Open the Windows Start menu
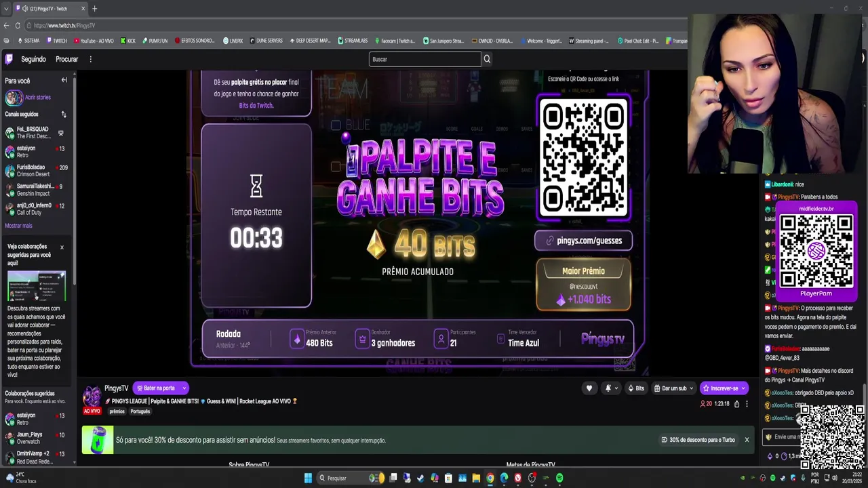868x488 pixels. point(308,478)
